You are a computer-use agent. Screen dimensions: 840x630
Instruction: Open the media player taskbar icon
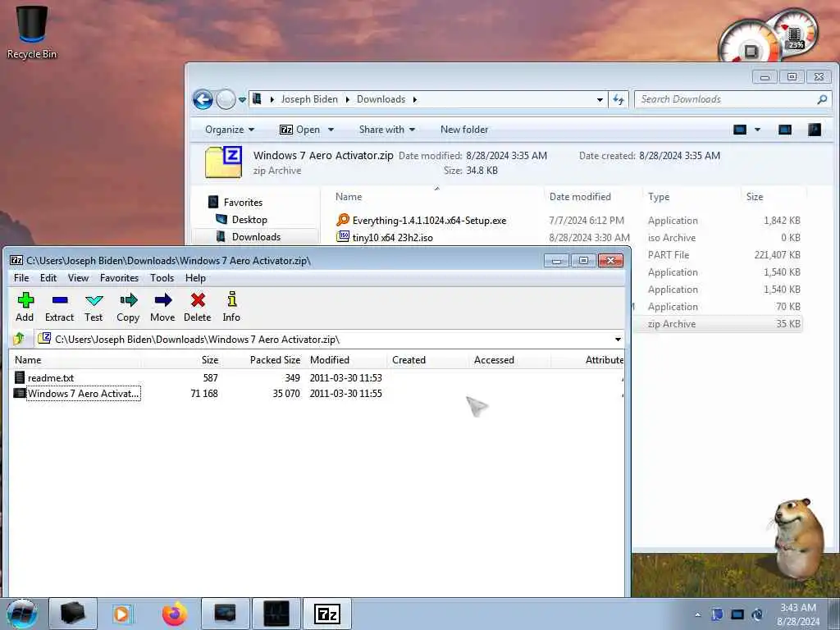point(123,614)
